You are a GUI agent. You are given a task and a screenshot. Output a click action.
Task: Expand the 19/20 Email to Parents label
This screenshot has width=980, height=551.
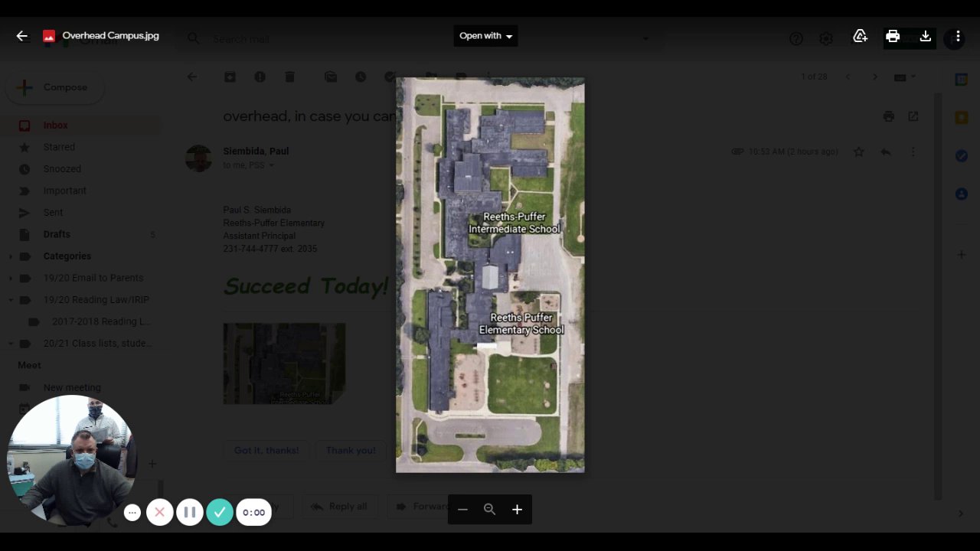[x=10, y=278]
